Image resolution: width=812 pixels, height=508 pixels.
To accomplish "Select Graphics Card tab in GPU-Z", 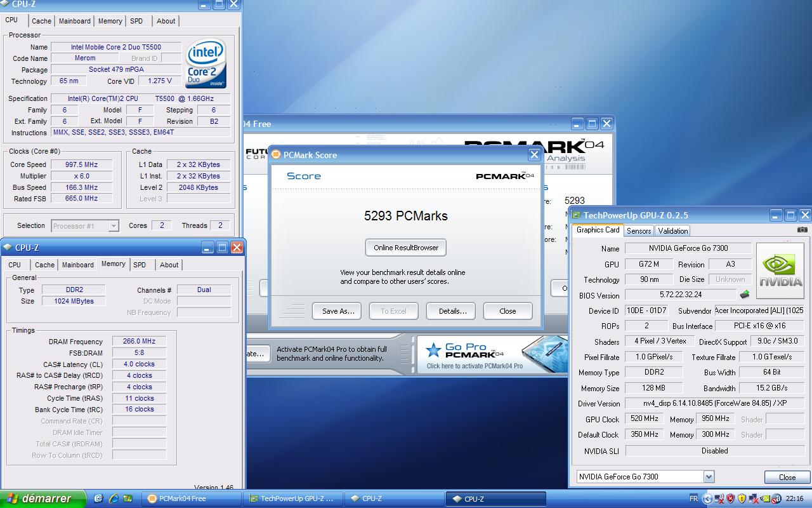I will [598, 230].
